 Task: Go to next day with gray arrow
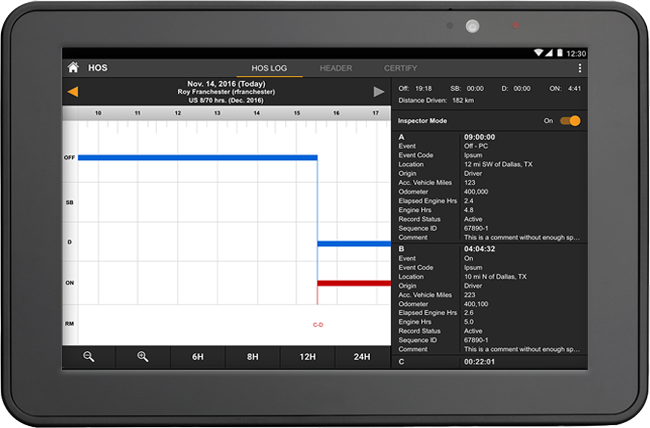pos(378,92)
